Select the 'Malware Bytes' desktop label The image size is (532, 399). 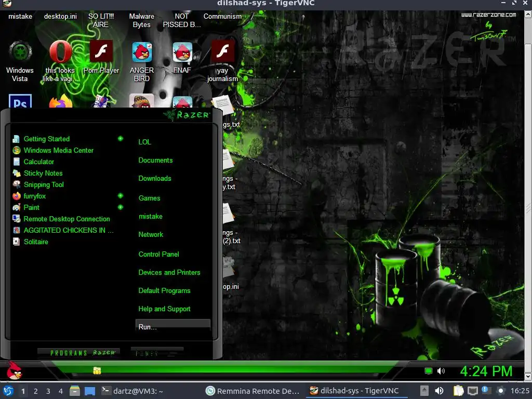[x=141, y=20]
